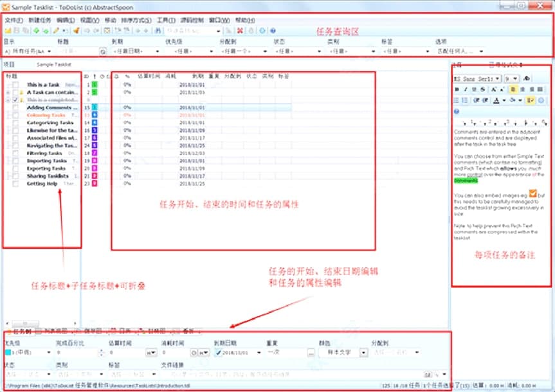This screenshot has height=392, width=555.
Task: Check the box for 'Filtering Tasks'
Action: click(x=15, y=153)
